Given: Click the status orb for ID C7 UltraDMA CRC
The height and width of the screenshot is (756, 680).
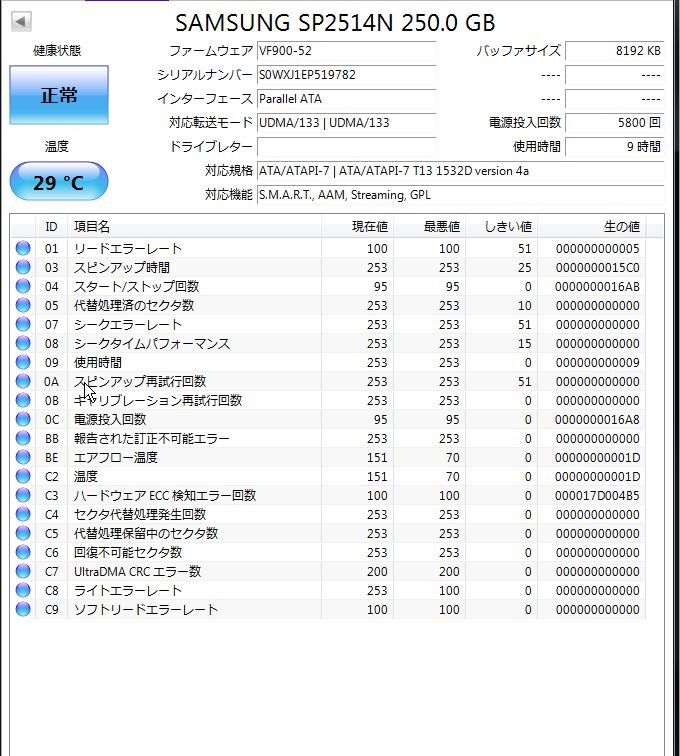Looking at the screenshot, I should click(x=23, y=571).
